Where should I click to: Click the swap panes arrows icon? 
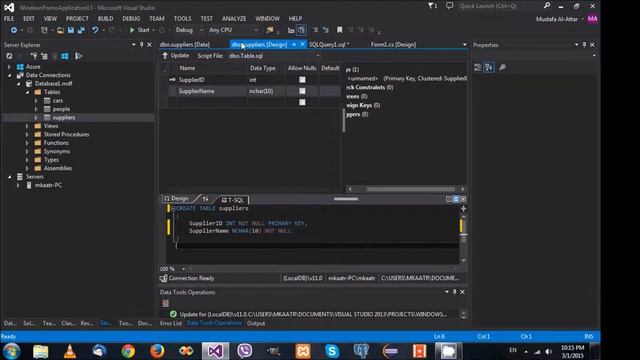(205, 199)
